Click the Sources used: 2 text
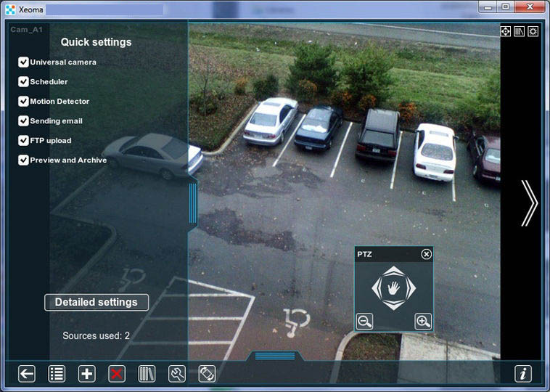 click(x=96, y=336)
